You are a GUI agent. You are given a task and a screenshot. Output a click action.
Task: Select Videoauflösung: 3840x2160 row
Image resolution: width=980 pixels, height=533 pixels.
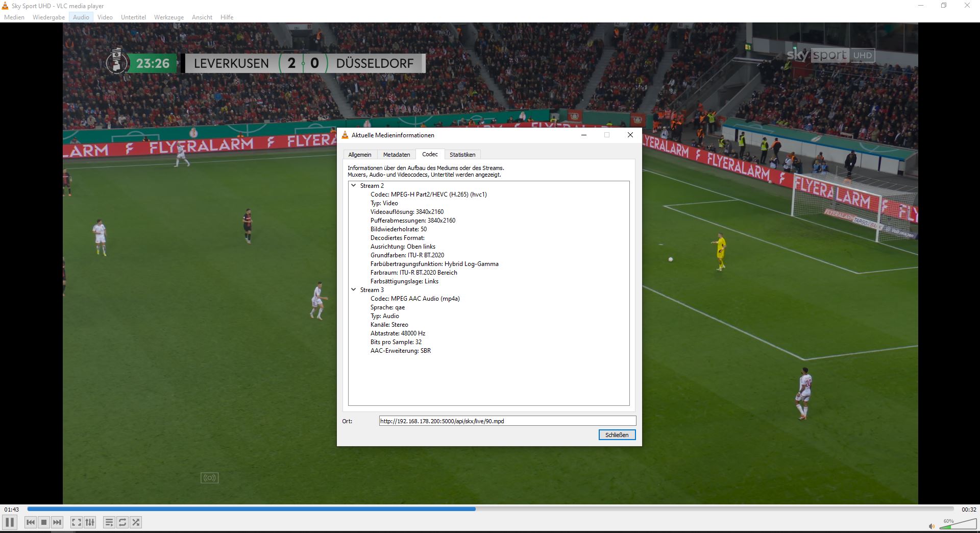click(x=407, y=212)
